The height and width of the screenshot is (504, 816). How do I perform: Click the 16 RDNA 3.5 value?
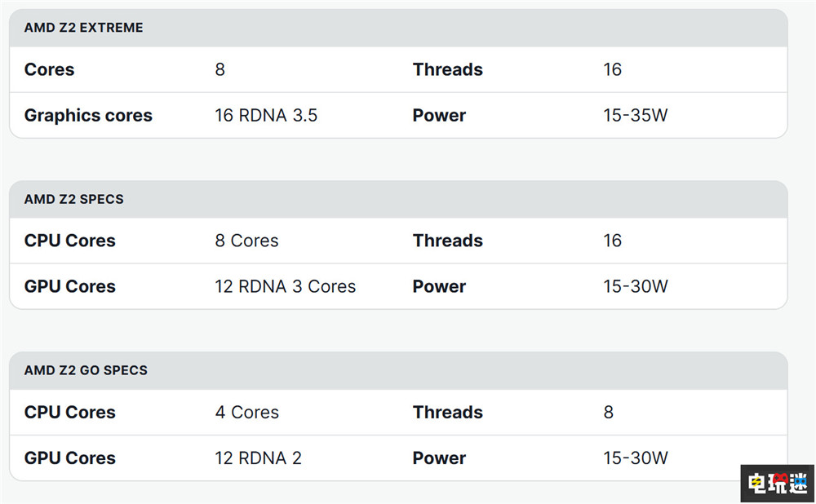[266, 115]
